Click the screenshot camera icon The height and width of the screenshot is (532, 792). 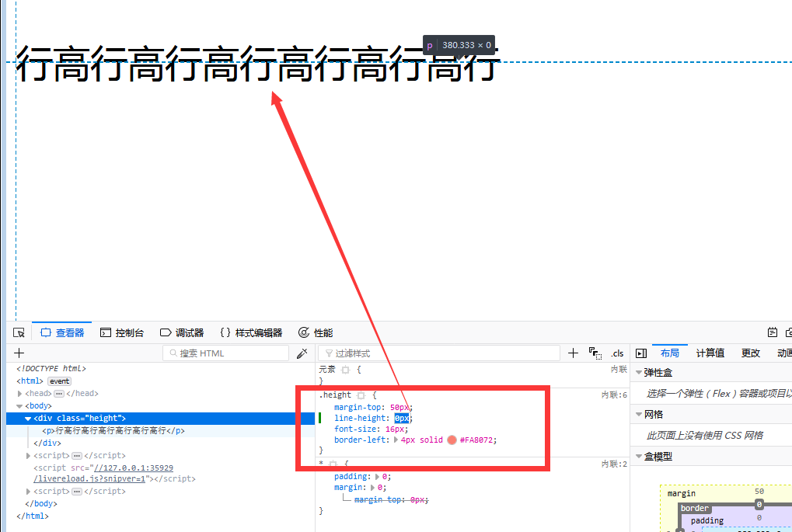(x=789, y=332)
